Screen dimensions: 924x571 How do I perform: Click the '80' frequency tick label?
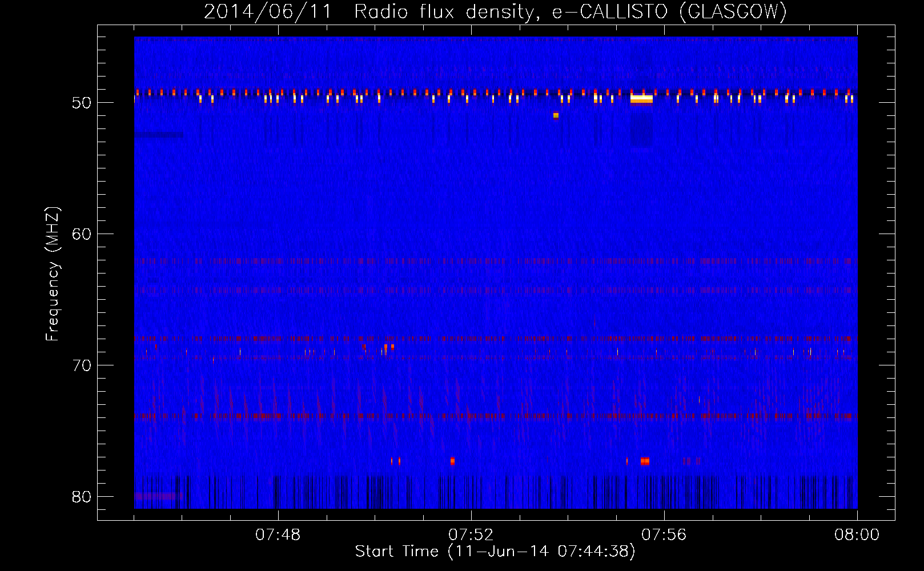tap(82, 497)
